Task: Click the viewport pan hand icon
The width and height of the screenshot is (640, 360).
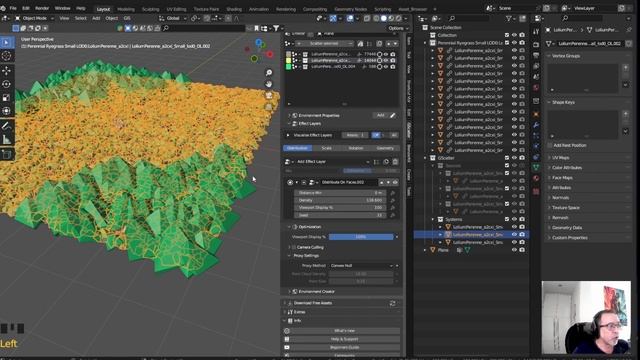Action: [x=269, y=84]
